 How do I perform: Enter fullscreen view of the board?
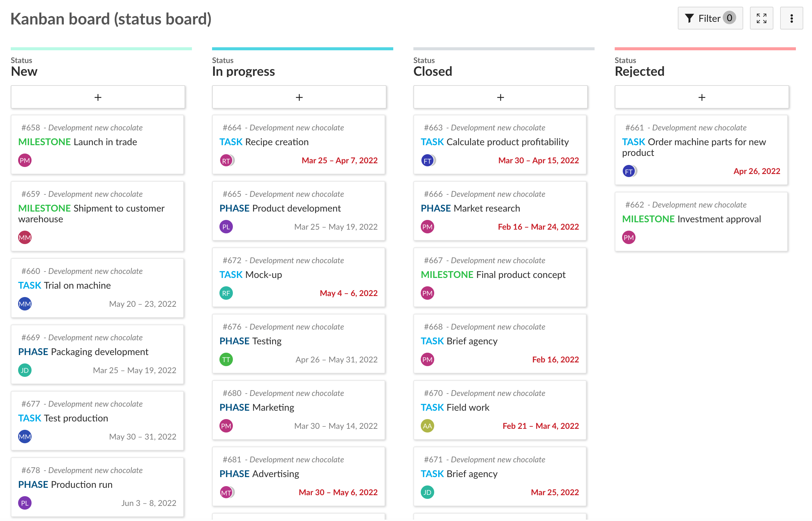(762, 18)
